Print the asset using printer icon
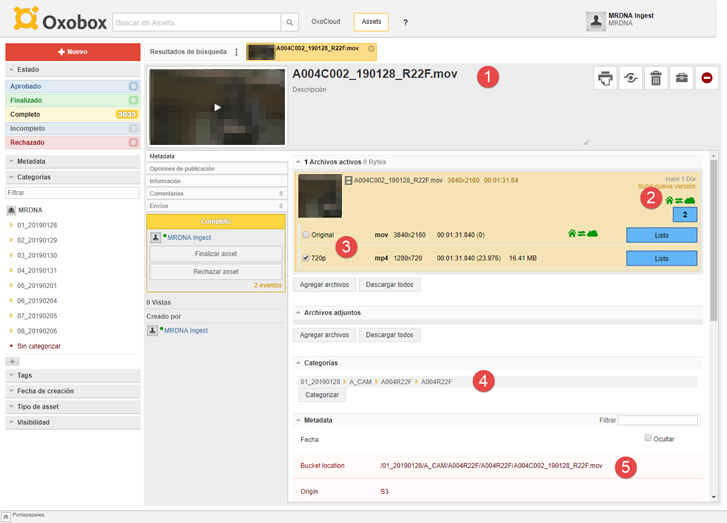Image resolution: width=727 pixels, height=523 pixels. pyautogui.click(x=605, y=78)
